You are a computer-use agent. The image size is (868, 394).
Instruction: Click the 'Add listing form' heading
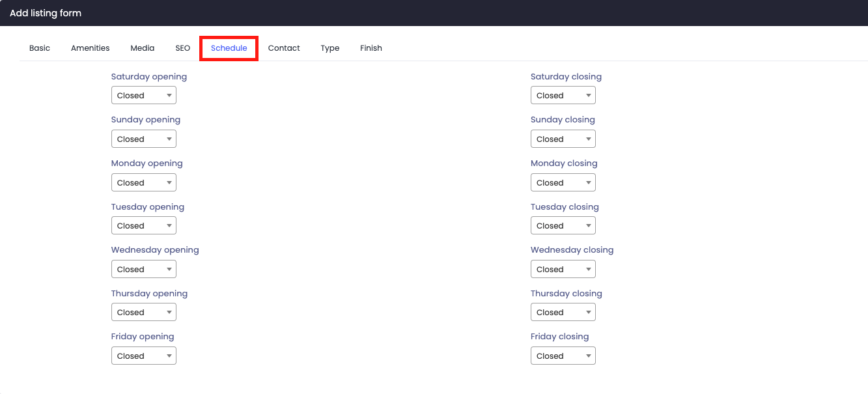click(46, 13)
